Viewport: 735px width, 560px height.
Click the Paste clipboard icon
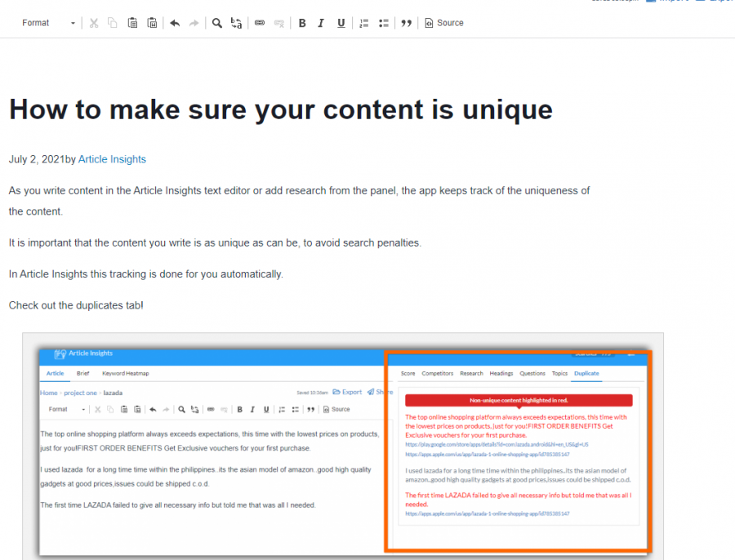coord(132,23)
